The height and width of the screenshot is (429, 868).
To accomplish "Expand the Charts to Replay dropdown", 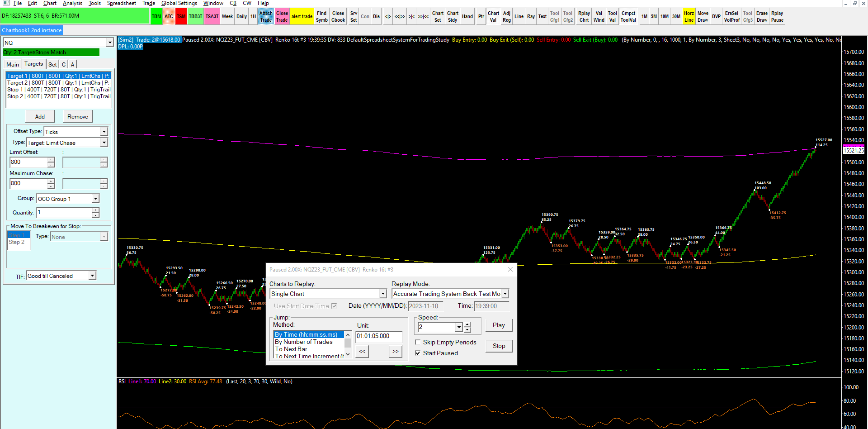I will pos(382,294).
